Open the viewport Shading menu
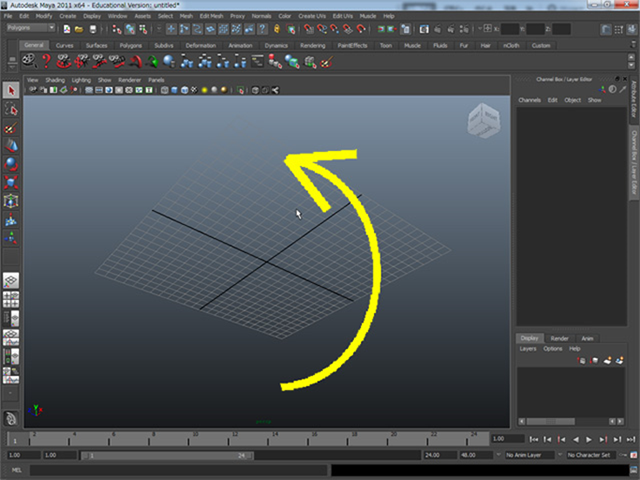 [x=55, y=80]
